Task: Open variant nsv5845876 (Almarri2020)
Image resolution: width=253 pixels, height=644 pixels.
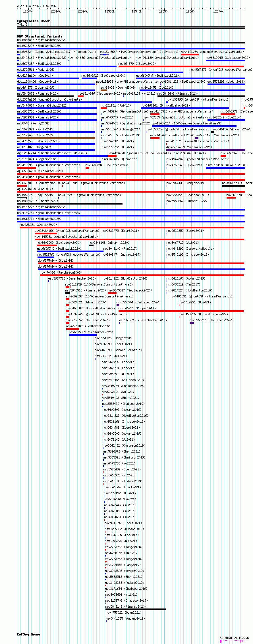Action: pos(38,94)
